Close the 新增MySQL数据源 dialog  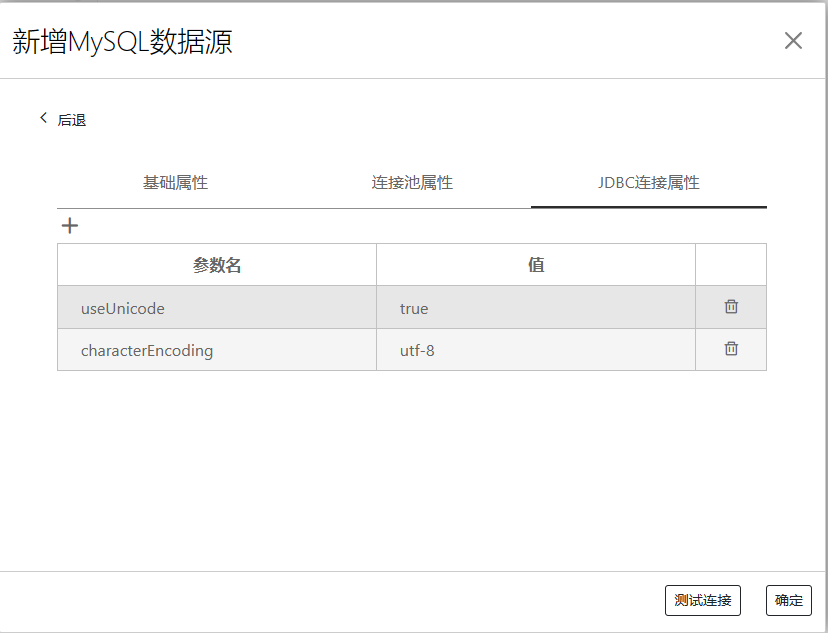(793, 41)
